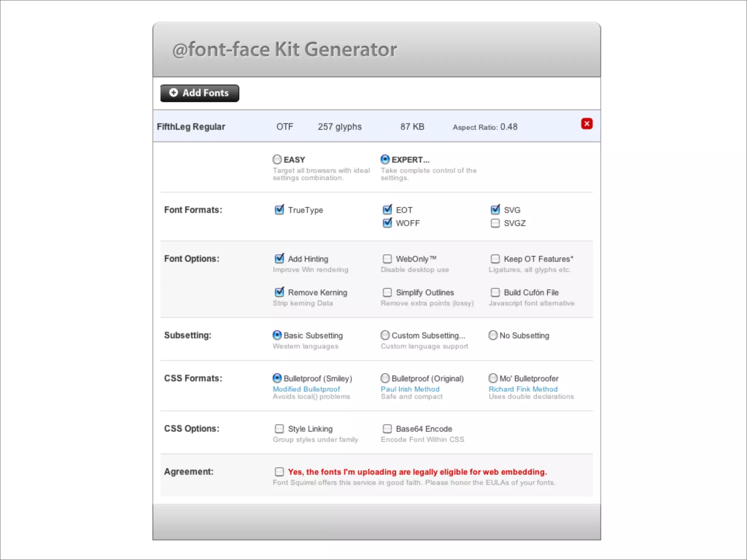Uncheck the TrueType format checkbox
Screen dimensions: 747x560
[279, 210]
